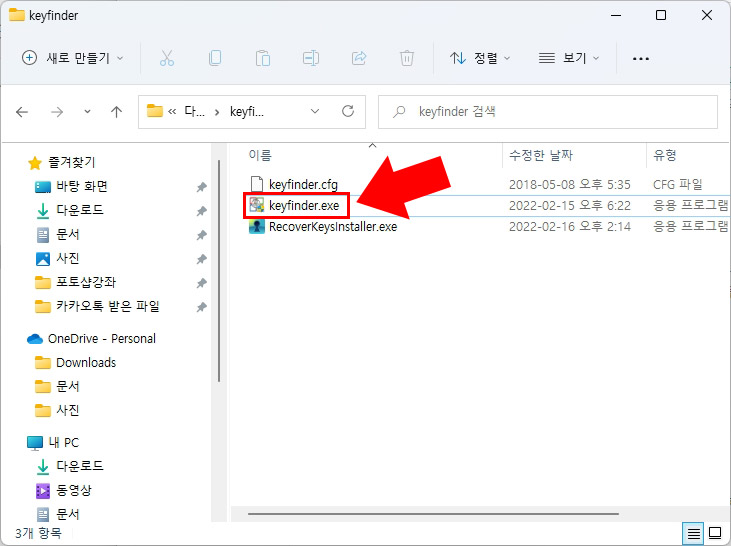This screenshot has height=546, width=731.
Task: Switch to large thumbnails view icon
Action: point(715,533)
